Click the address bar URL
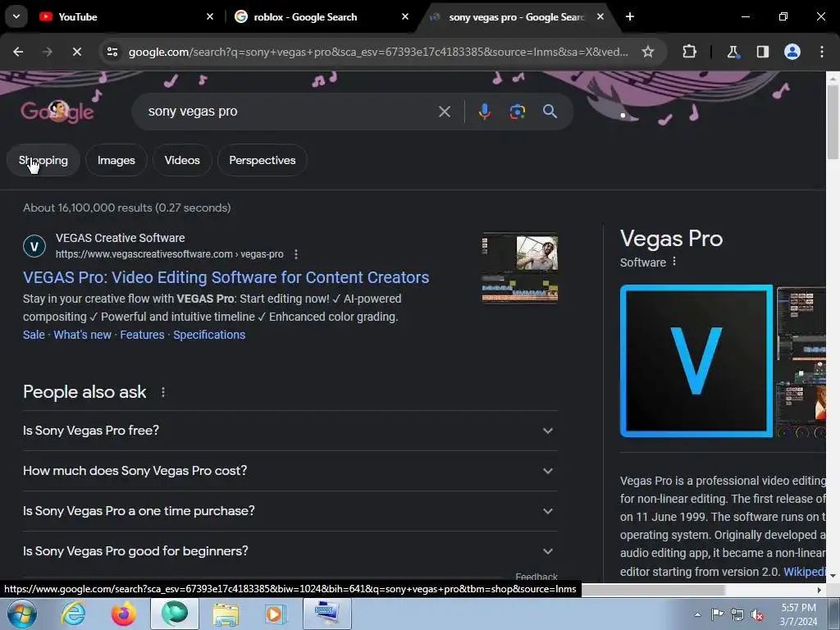Image resolution: width=840 pixels, height=630 pixels. click(x=378, y=52)
